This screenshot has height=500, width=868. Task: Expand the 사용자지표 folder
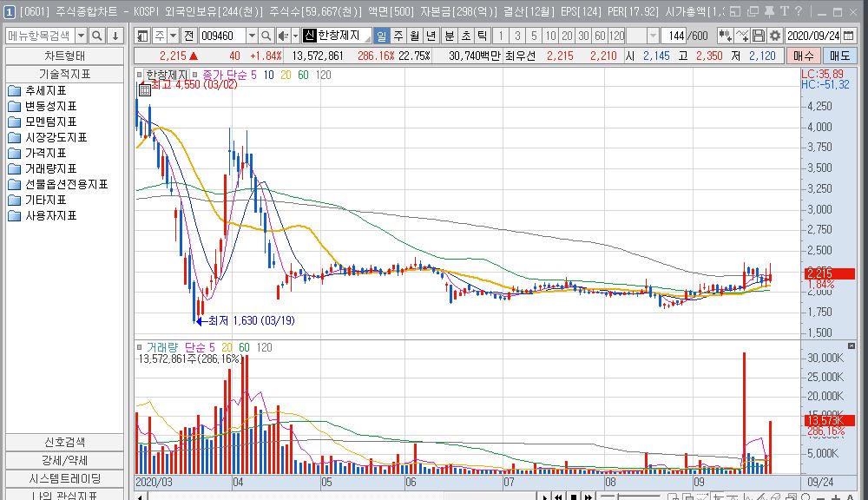tap(43, 215)
